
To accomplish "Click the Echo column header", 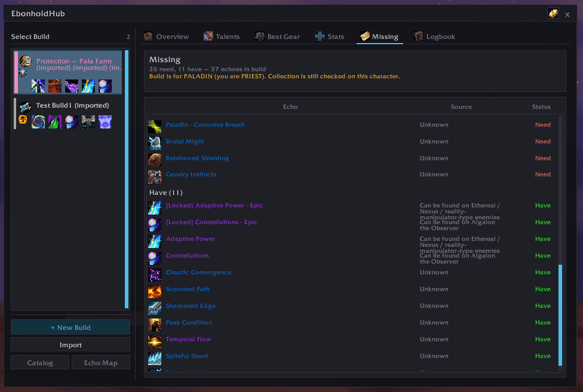I will pos(290,107).
